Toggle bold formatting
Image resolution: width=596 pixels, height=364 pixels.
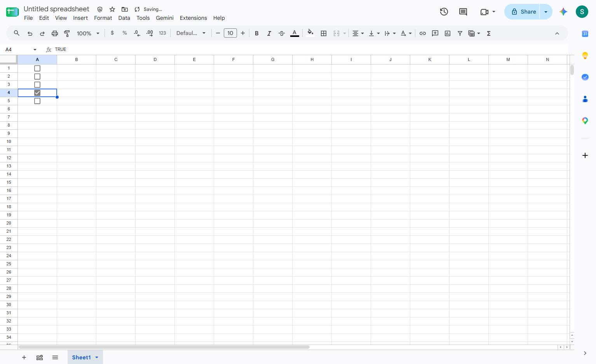(x=256, y=33)
